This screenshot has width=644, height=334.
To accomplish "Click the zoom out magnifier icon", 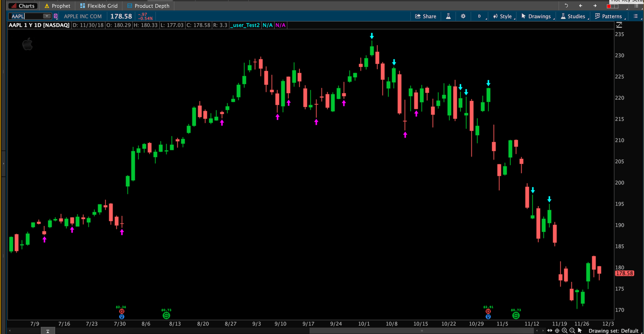I will [x=572, y=331].
